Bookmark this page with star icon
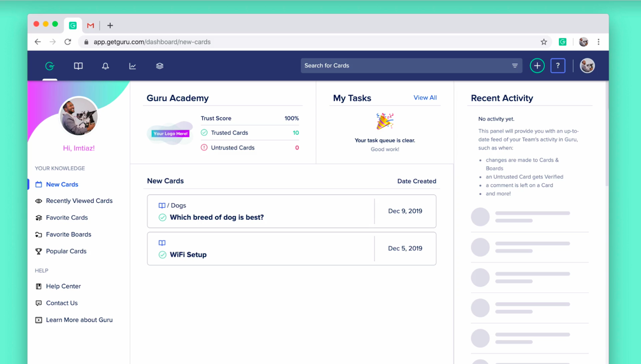Image resolution: width=641 pixels, height=364 pixels. [544, 42]
